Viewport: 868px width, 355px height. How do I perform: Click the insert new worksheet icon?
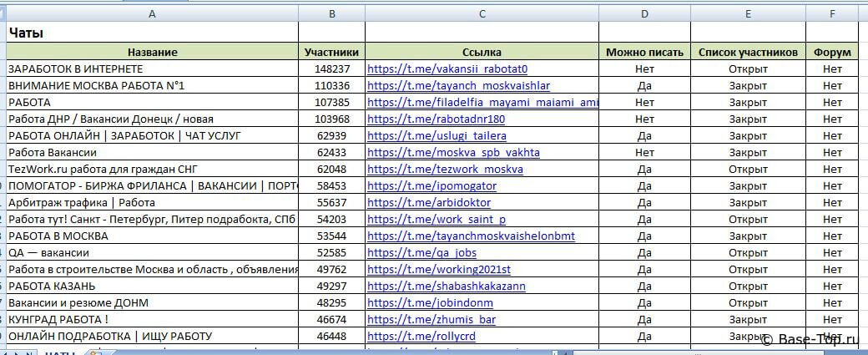coord(95,352)
